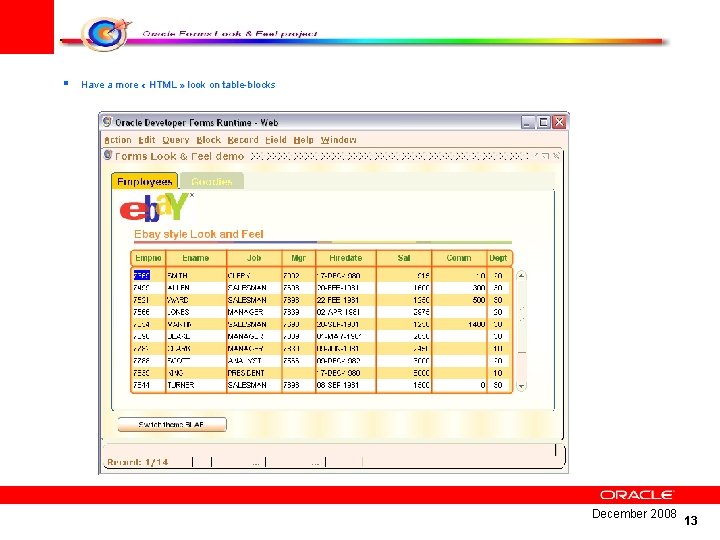Click the scrollbar up arrow of employee table
The image size is (720, 540).
click(521, 276)
